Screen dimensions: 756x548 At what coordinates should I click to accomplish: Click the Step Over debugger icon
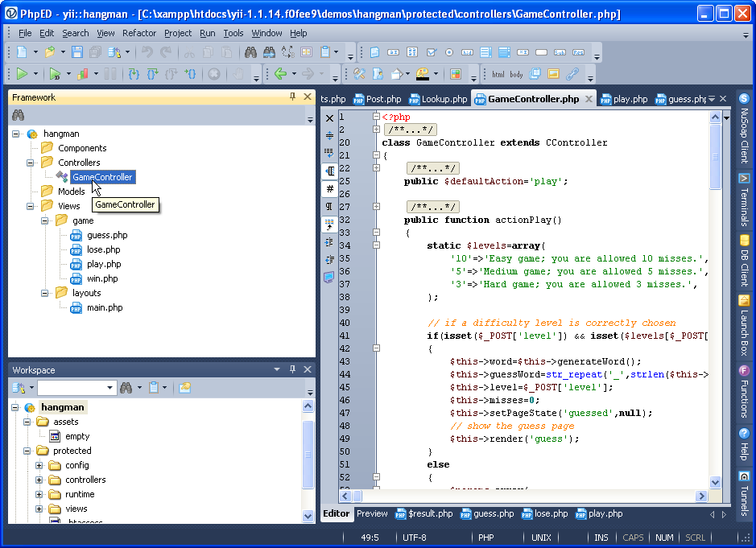point(152,74)
